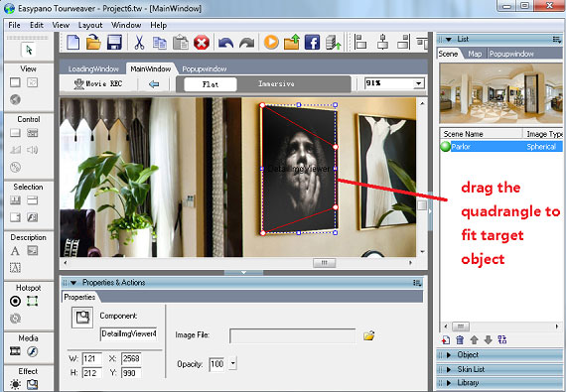
Task: Click Movie REC button
Action: tap(98, 83)
